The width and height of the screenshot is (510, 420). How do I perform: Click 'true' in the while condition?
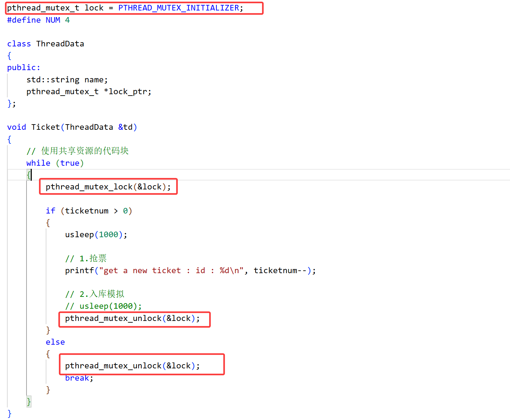[x=70, y=163]
